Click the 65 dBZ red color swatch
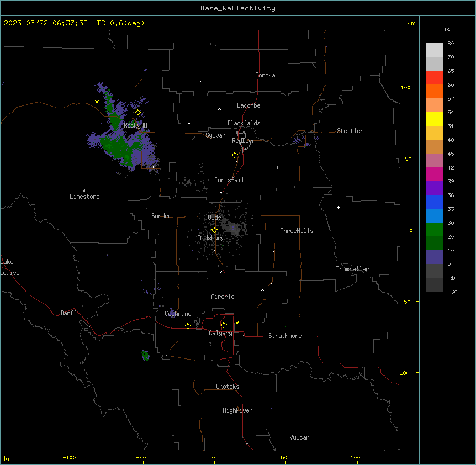This screenshot has width=476, height=465. [x=434, y=77]
